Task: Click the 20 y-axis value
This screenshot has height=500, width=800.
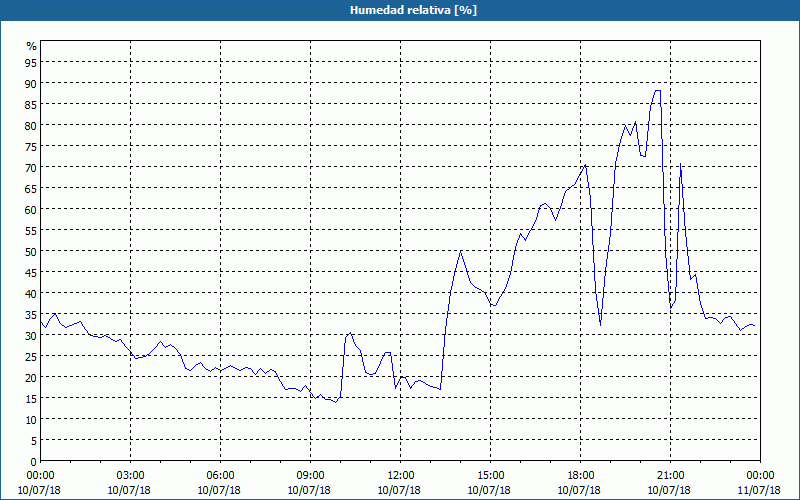Action: pos(31,378)
